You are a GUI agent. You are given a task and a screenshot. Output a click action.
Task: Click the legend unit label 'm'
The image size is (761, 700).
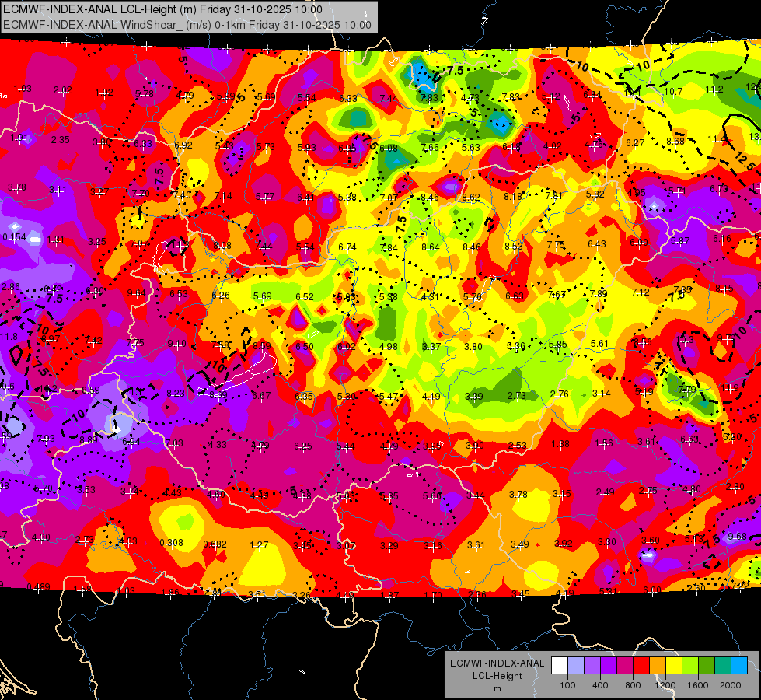(x=497, y=689)
